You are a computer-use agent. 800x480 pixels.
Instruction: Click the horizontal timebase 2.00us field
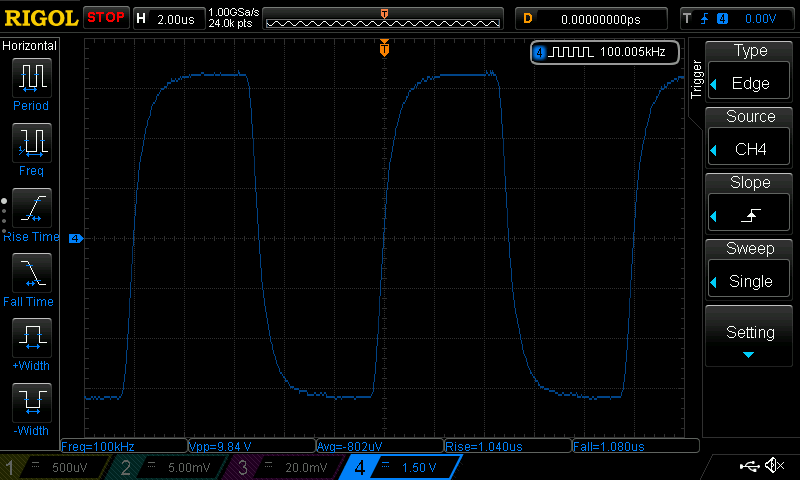[168, 19]
